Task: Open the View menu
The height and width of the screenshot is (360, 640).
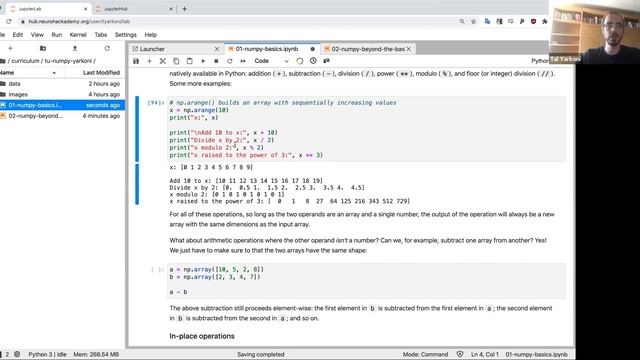Action: tap(37, 35)
